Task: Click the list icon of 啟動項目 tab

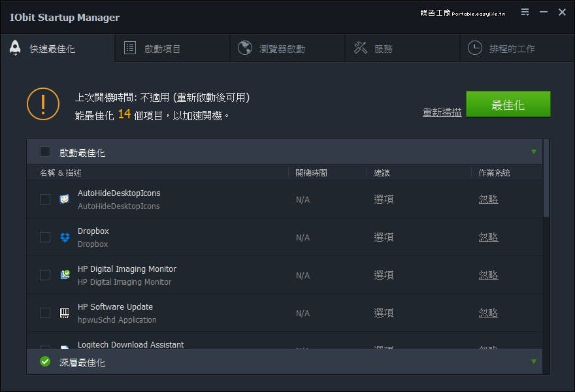Action: pos(130,48)
